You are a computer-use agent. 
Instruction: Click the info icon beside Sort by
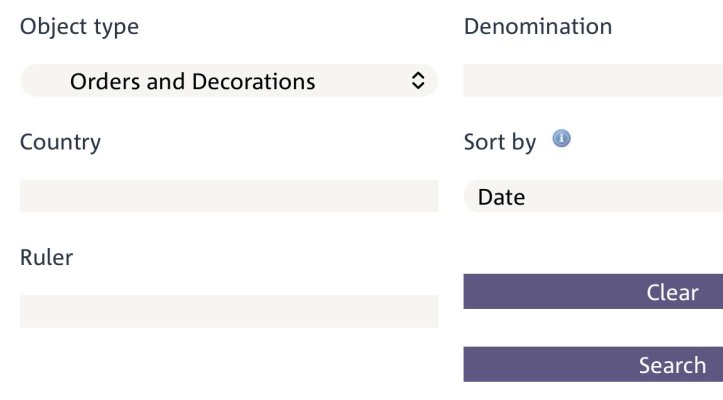click(561, 139)
